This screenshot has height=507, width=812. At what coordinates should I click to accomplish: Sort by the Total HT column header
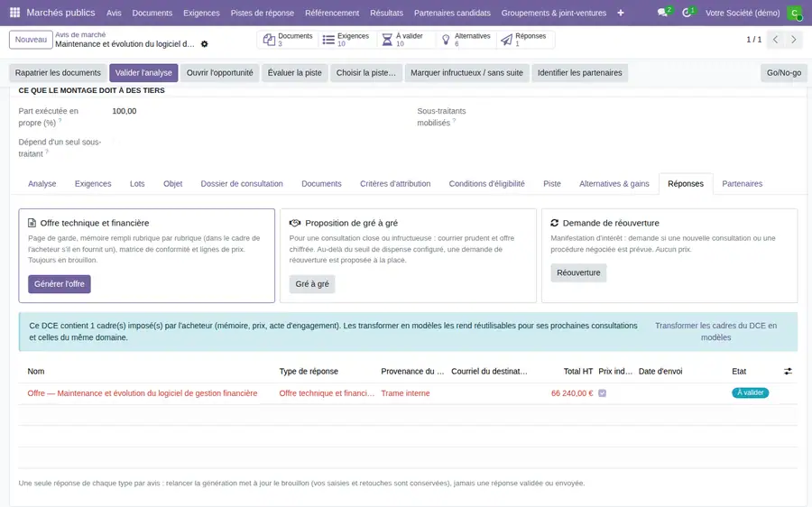578,372
